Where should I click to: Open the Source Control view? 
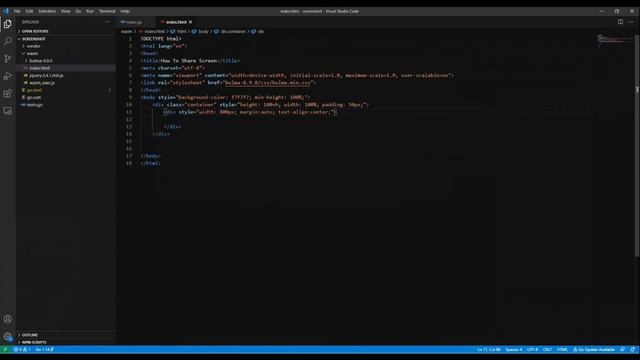coord(8,59)
